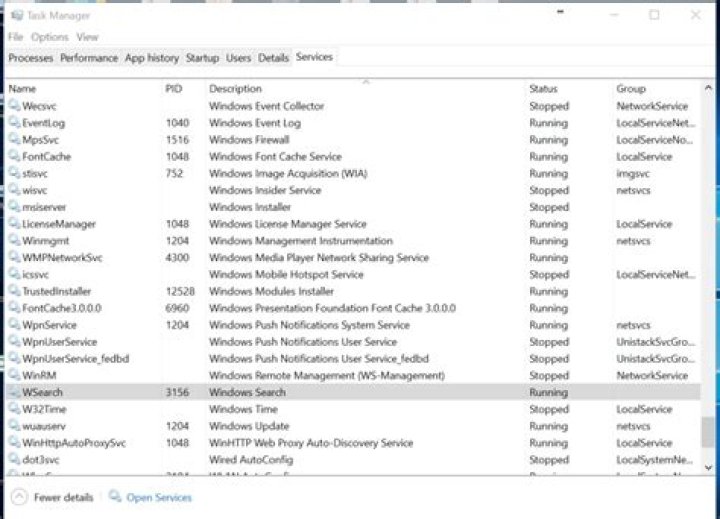Click Windows Management Instrumentation description
Screen dimensions: 720x519
tap(301, 241)
